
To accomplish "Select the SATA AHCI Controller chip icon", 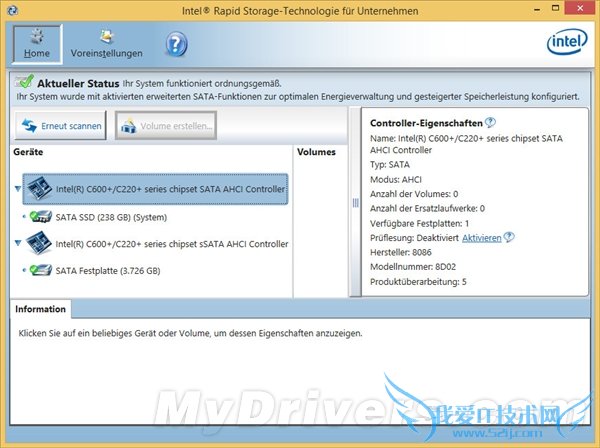I will coord(39,188).
